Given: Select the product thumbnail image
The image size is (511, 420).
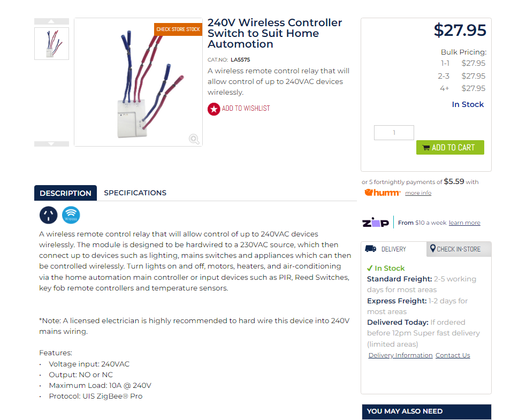Looking at the screenshot, I should coord(51,43).
